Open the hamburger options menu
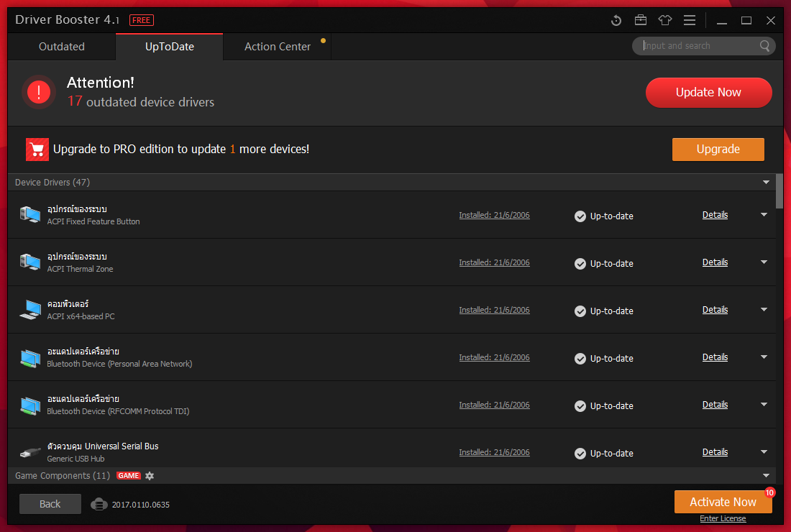This screenshot has height=532, width=791. pyautogui.click(x=690, y=20)
